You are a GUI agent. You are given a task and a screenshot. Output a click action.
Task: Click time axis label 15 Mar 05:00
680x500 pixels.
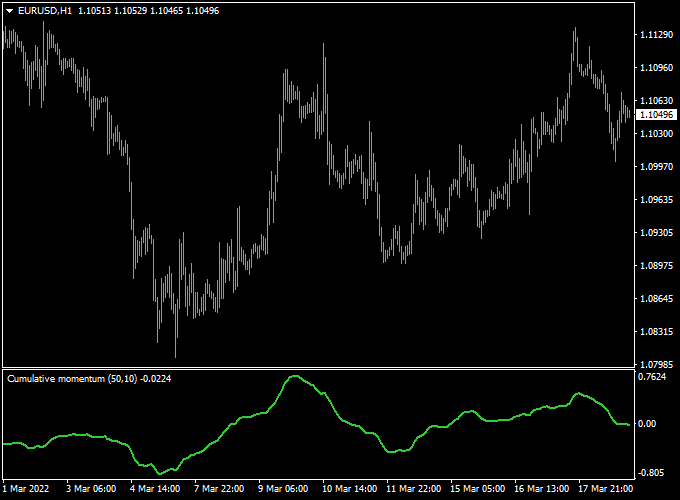(x=477, y=489)
